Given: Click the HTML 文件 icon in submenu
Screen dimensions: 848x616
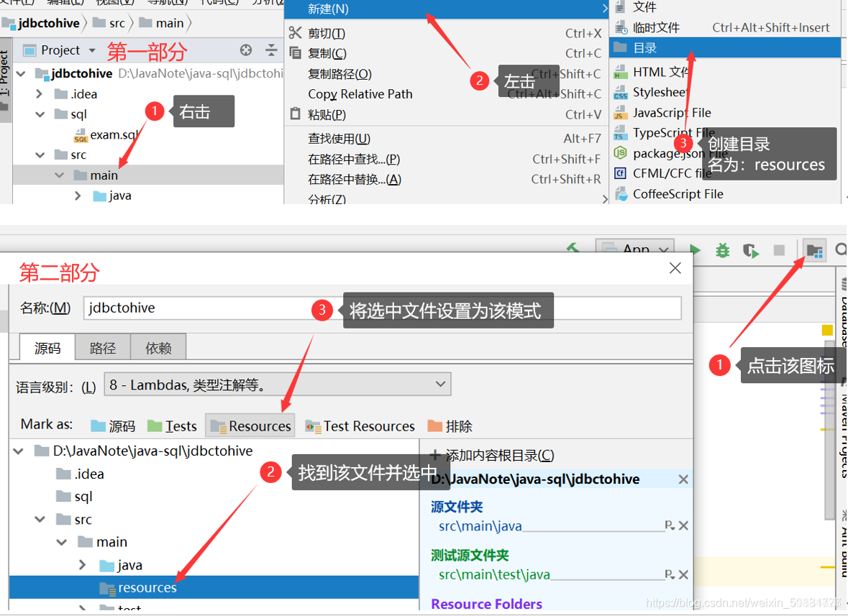Looking at the screenshot, I should point(620,72).
